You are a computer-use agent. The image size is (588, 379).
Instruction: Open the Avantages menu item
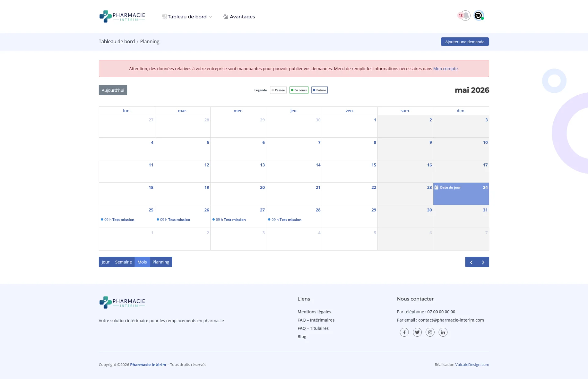[x=239, y=17]
